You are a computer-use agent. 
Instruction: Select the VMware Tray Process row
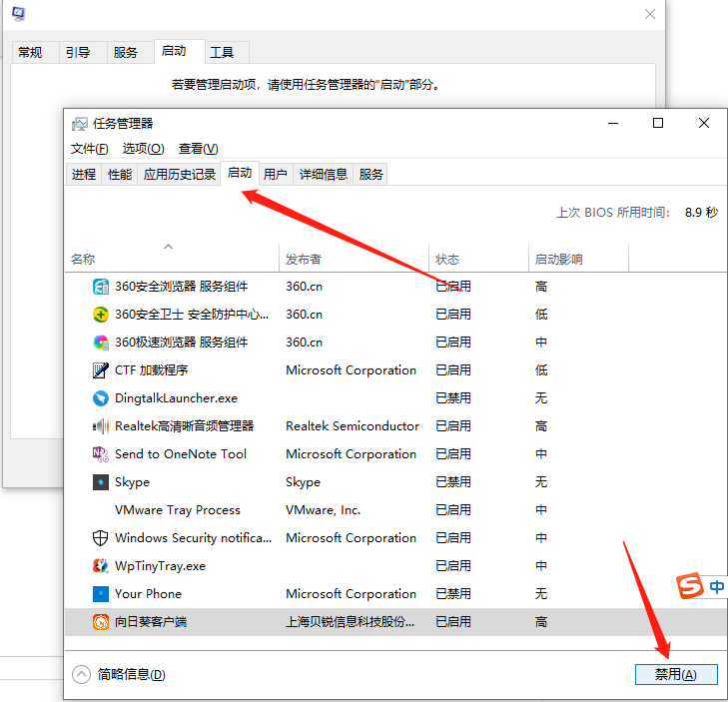point(395,510)
